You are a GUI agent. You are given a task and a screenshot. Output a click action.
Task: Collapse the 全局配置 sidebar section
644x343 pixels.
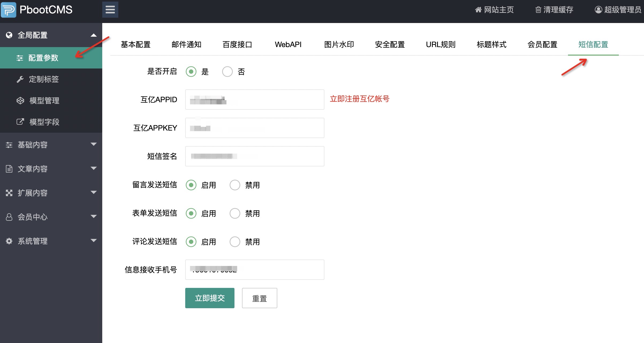93,35
